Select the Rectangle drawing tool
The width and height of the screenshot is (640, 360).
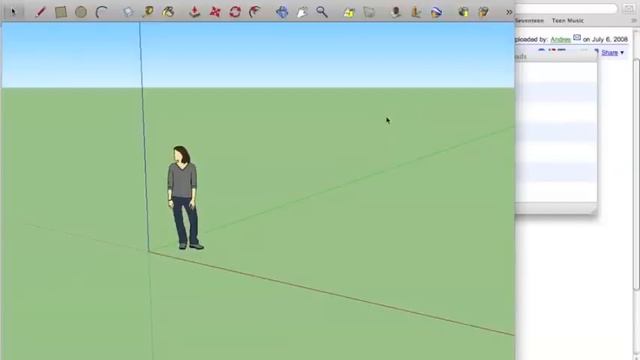[x=61, y=12]
